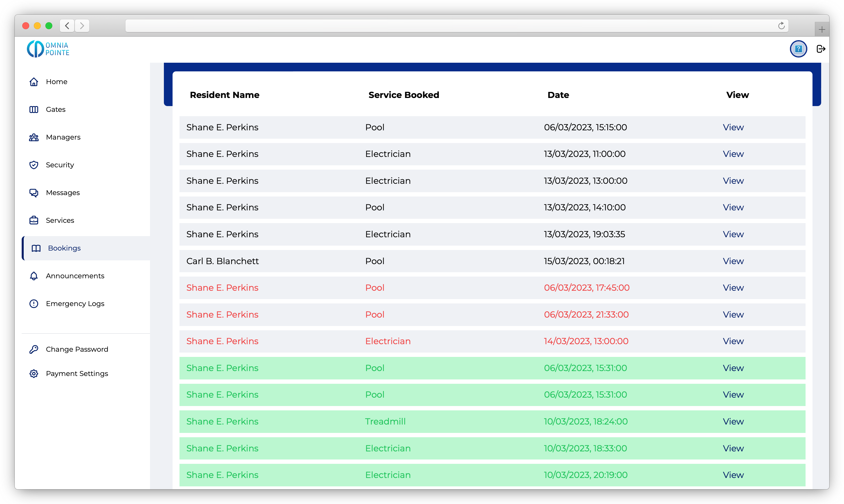The width and height of the screenshot is (844, 504).
Task: Select the Bookings menu item
Action: click(x=64, y=248)
